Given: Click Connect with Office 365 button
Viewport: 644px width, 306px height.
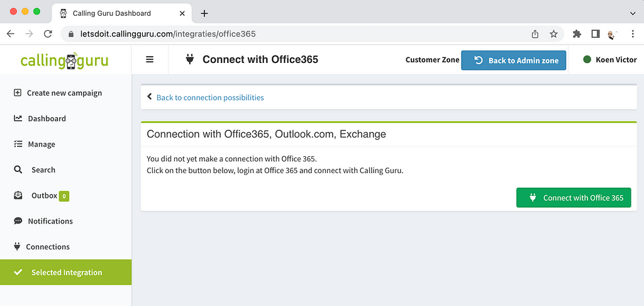Looking at the screenshot, I should point(574,198).
